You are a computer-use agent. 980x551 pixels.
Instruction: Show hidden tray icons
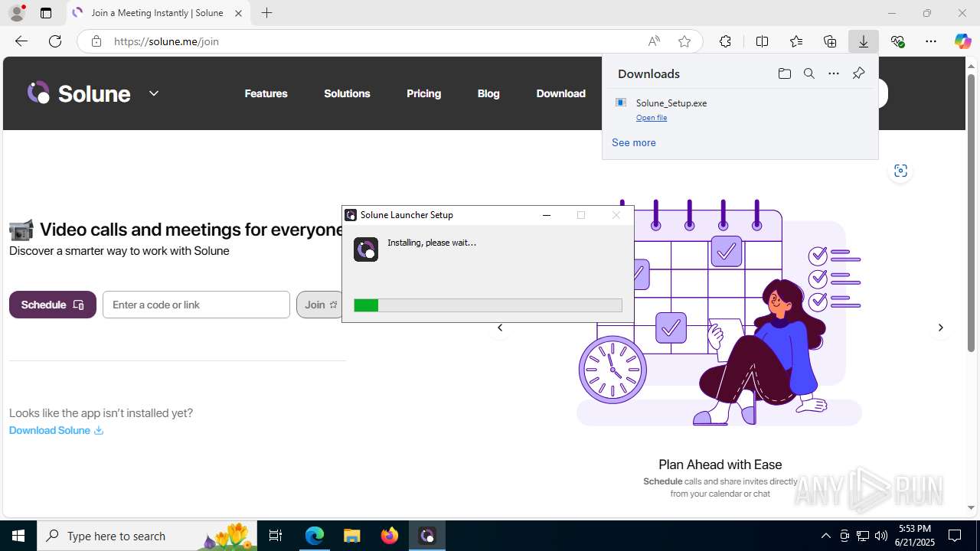pyautogui.click(x=825, y=536)
